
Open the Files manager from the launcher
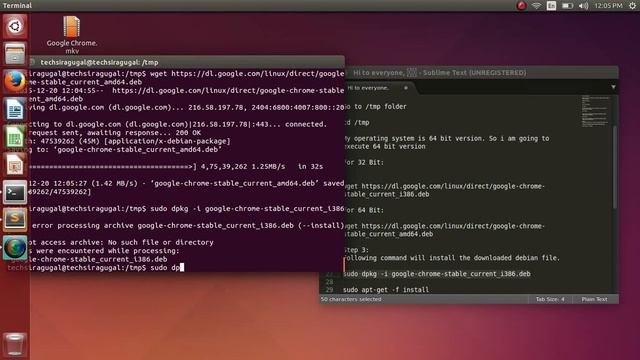[x=15, y=53]
